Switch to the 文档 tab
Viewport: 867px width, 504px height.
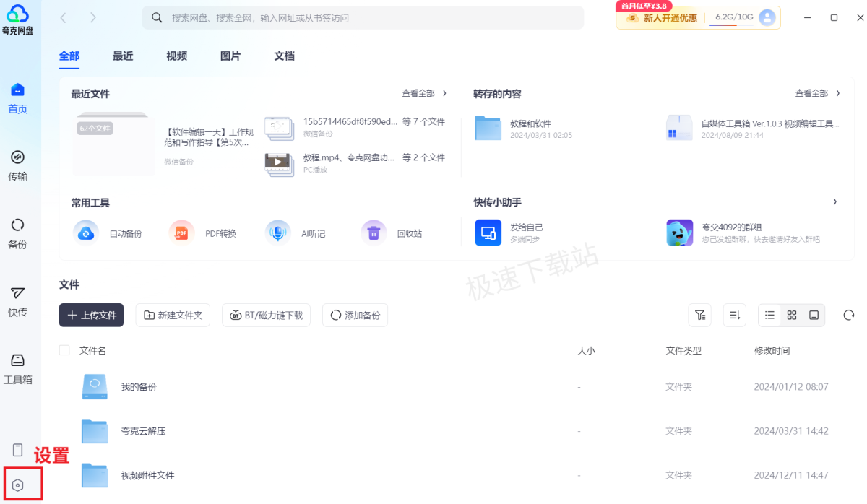(x=284, y=56)
